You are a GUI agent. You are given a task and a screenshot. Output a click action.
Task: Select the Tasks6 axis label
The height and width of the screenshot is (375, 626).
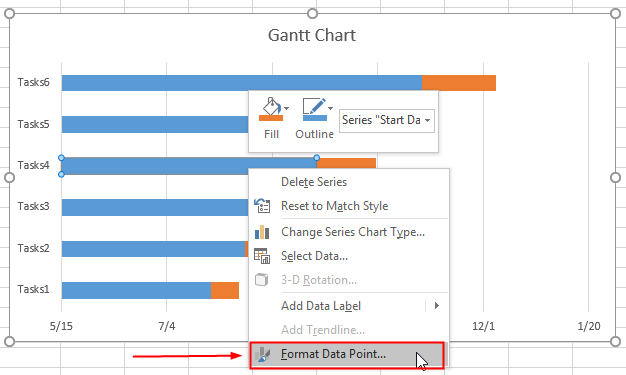click(34, 82)
